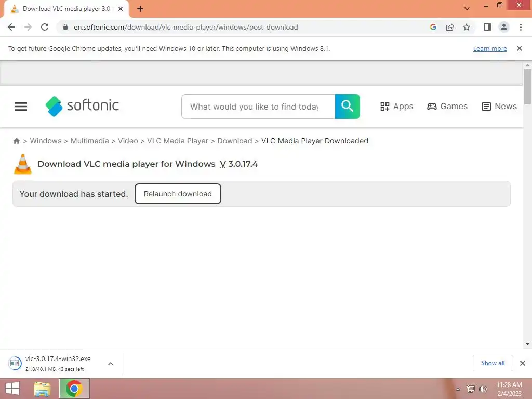Open the volume speaker tray icon
Screen dimensions: 532x399
[x=483, y=389]
